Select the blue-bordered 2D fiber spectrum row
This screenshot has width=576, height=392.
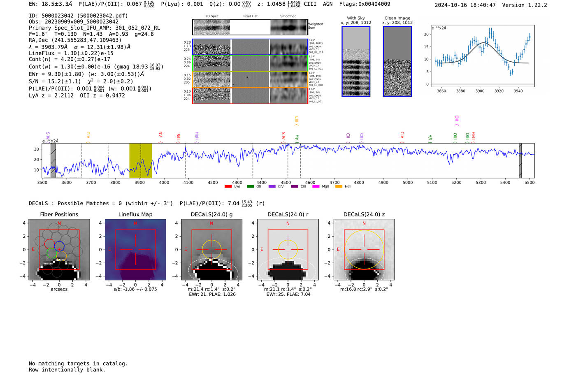click(x=250, y=47)
